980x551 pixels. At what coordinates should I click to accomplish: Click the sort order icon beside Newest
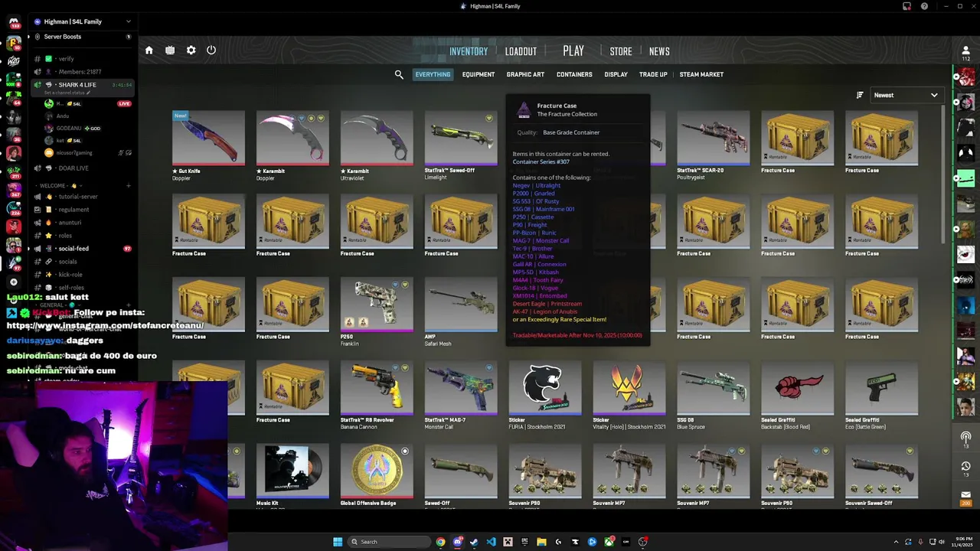(860, 95)
